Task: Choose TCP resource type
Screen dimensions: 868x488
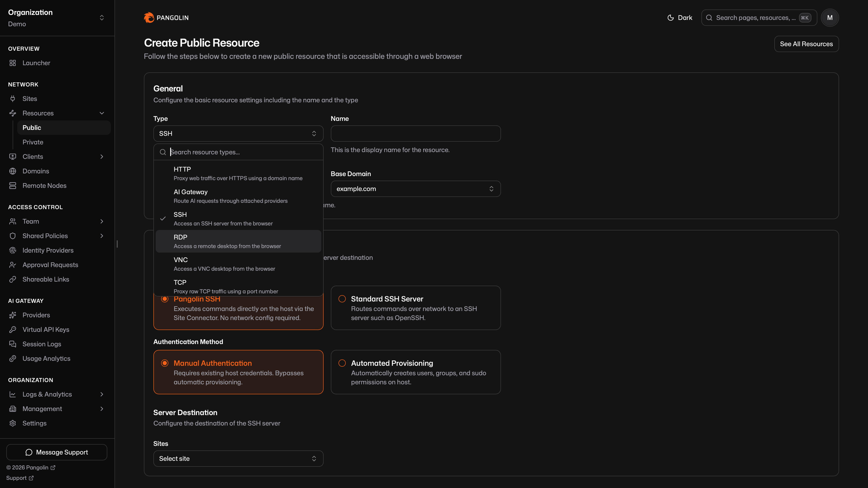Action: (238, 286)
